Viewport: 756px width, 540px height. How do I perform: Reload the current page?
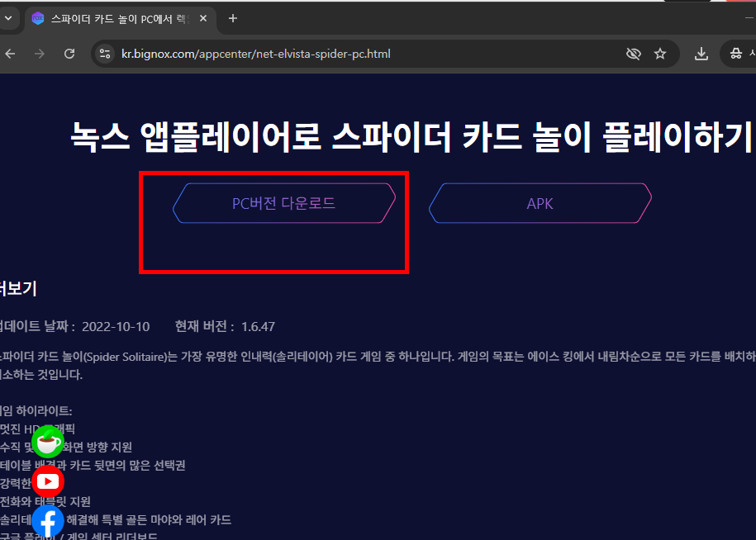point(69,53)
